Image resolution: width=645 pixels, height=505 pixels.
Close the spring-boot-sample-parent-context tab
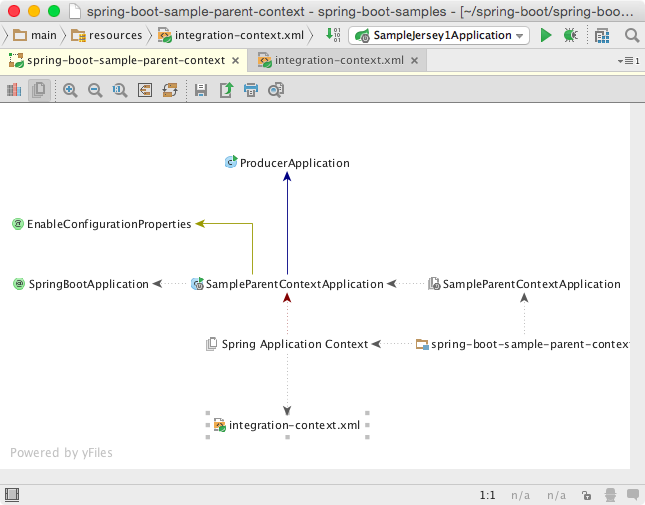click(236, 61)
